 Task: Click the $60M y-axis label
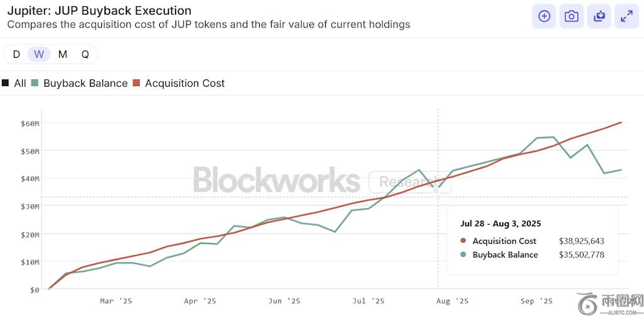coord(28,123)
